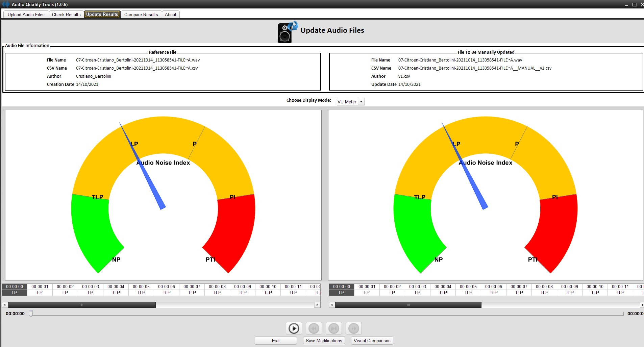Open Visual Comparison
Image resolution: width=644 pixels, height=347 pixels.
pyautogui.click(x=372, y=341)
